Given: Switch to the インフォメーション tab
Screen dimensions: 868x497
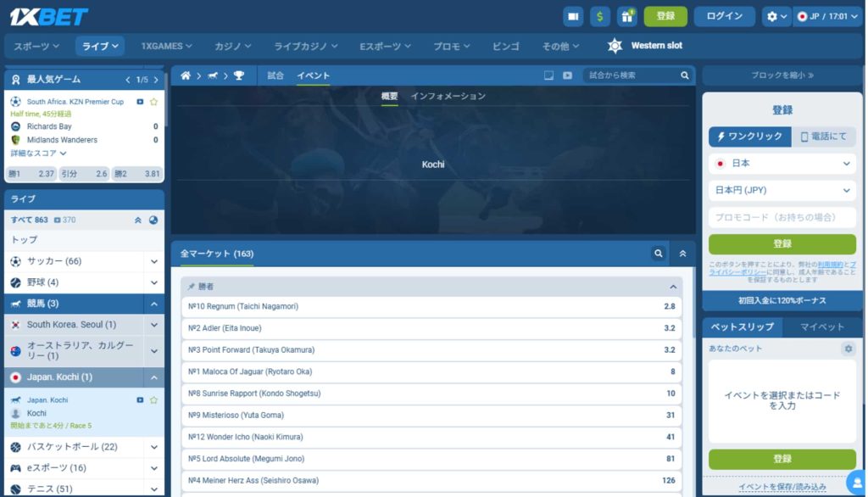Looking at the screenshot, I should [448, 97].
